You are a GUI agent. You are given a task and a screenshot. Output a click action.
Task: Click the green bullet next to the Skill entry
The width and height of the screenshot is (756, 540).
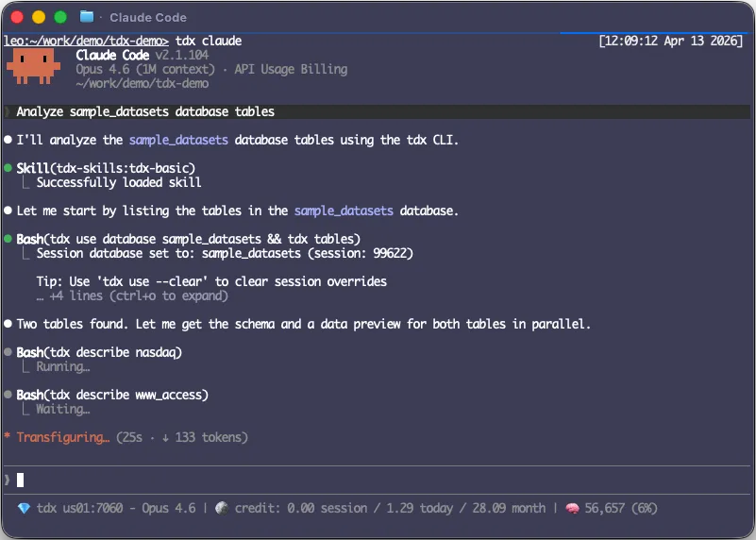pyautogui.click(x=8, y=168)
